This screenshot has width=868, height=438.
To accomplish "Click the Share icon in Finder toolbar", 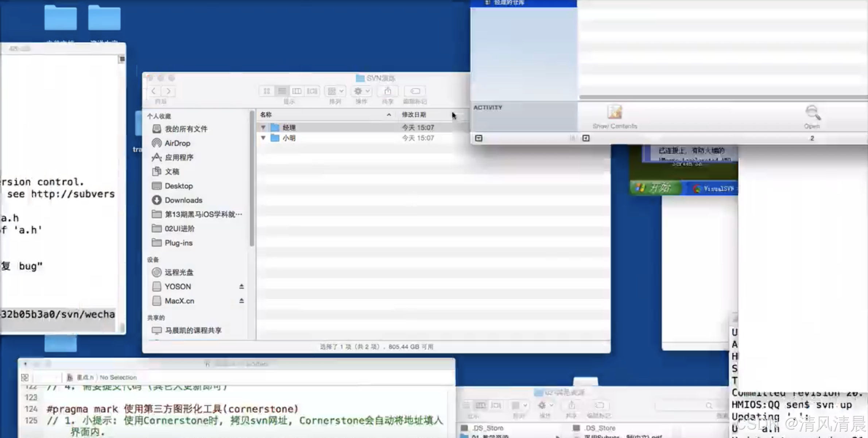I will (387, 91).
